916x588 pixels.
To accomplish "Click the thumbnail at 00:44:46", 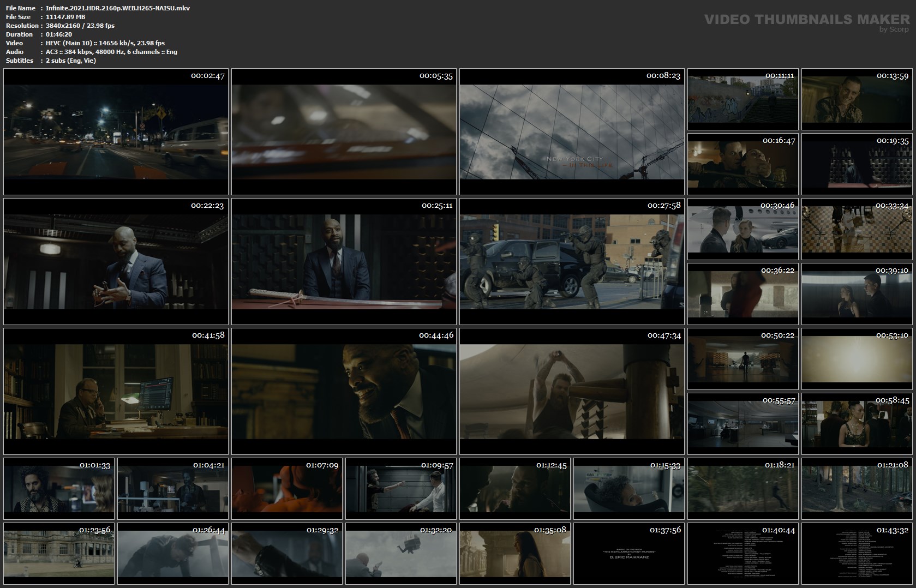I will [x=344, y=392].
